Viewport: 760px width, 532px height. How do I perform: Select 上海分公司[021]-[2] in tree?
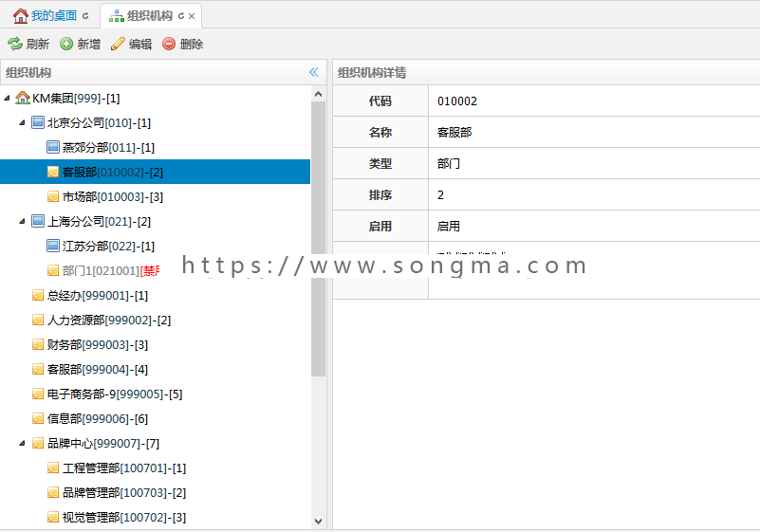99,222
